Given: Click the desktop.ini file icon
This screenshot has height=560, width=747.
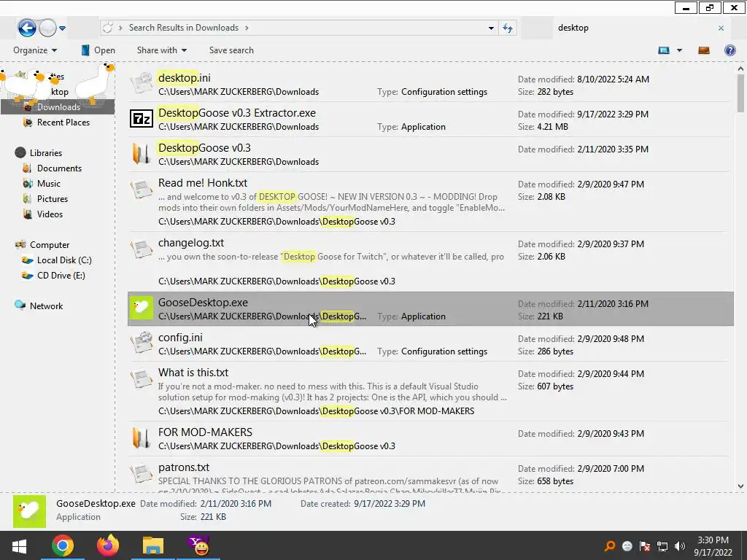Looking at the screenshot, I should click(142, 83).
